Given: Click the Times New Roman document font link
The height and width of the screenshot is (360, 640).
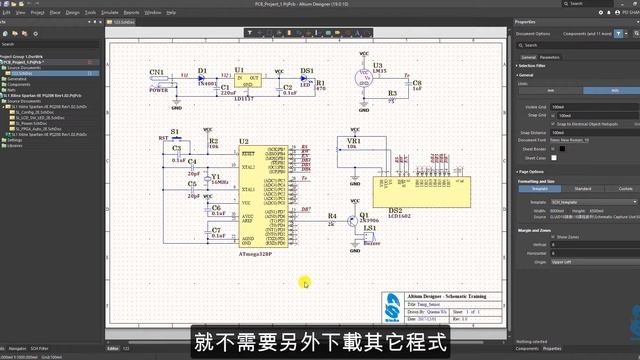Looking at the screenshot, I should (569, 140).
